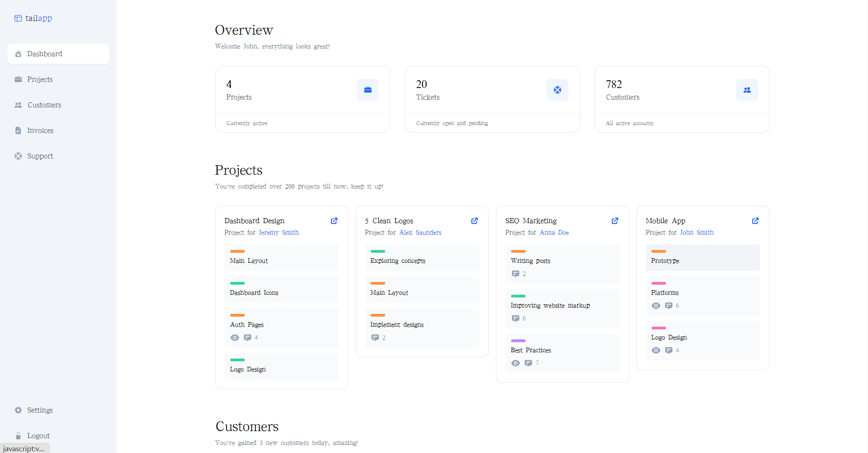Click eye icon on Mobile App Logo Design
The image size is (868, 453).
click(656, 350)
